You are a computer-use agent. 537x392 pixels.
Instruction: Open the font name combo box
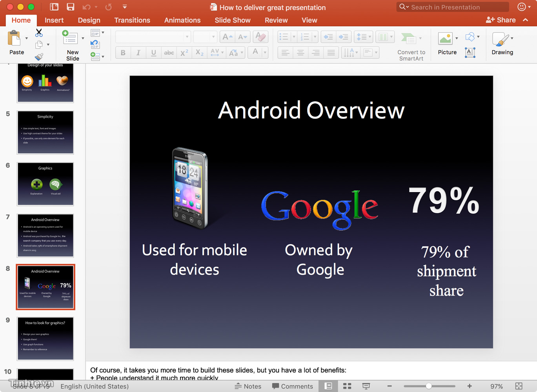[153, 37]
